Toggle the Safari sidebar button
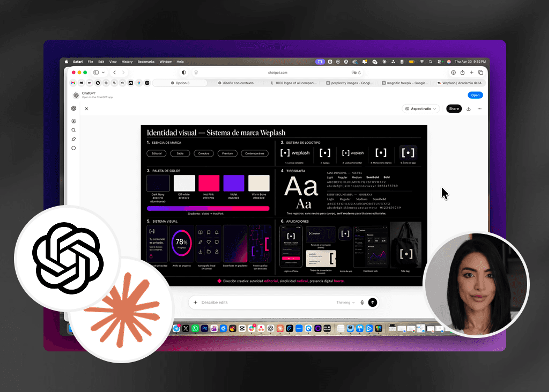 [96, 72]
